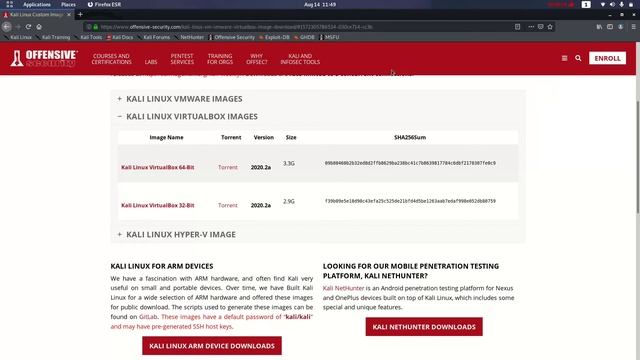Viewport: 640px width, 360px height.
Task: Go back with the browser back arrow
Action: pos(7,27)
